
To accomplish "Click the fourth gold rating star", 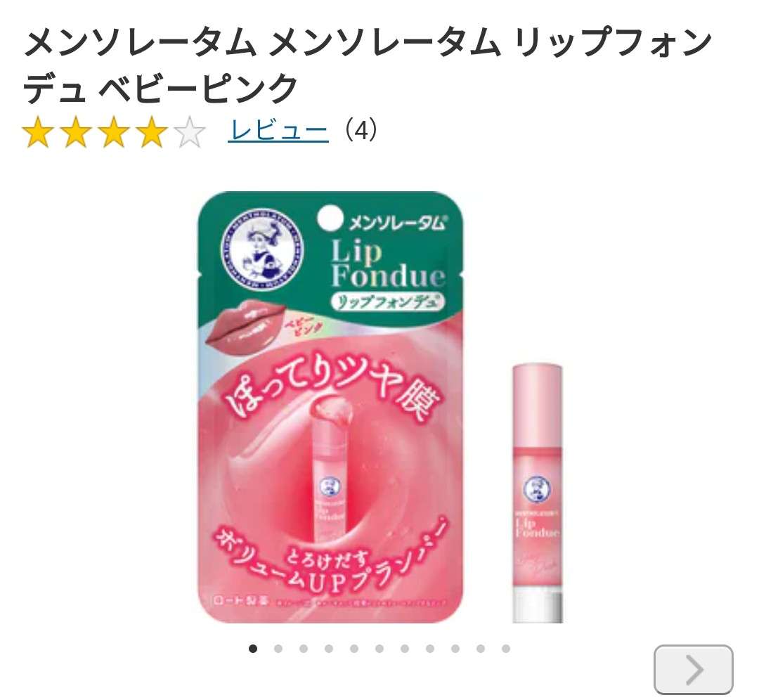I will point(152,131).
